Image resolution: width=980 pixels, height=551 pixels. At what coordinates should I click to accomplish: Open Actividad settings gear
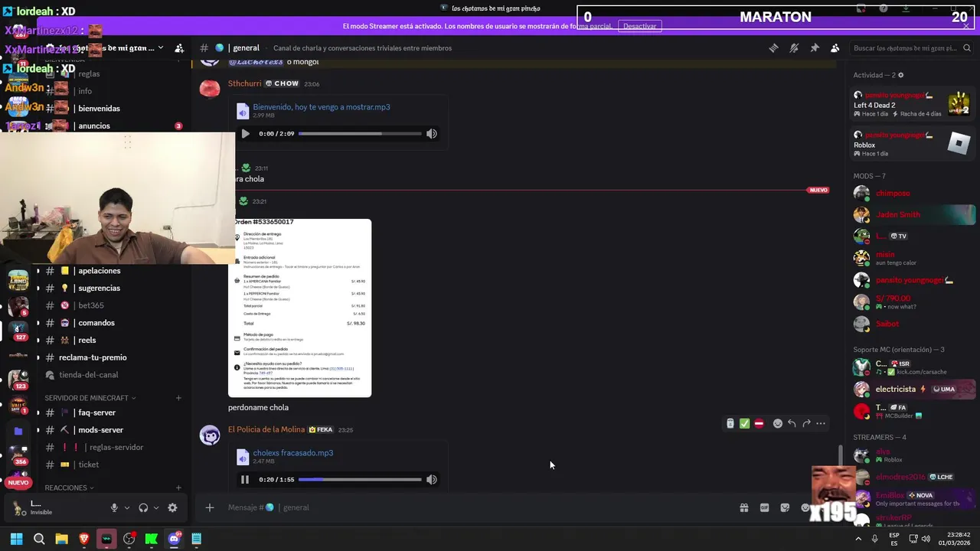[x=900, y=75]
